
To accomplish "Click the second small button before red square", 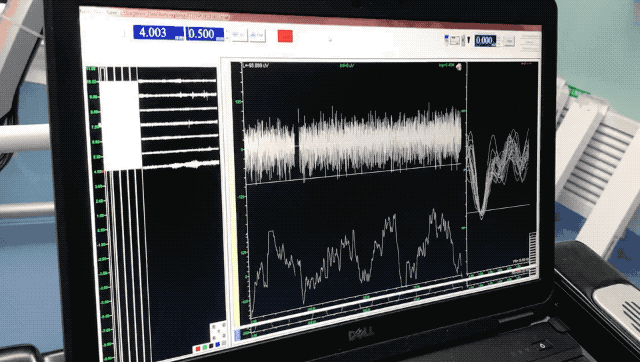I will pos(257,36).
